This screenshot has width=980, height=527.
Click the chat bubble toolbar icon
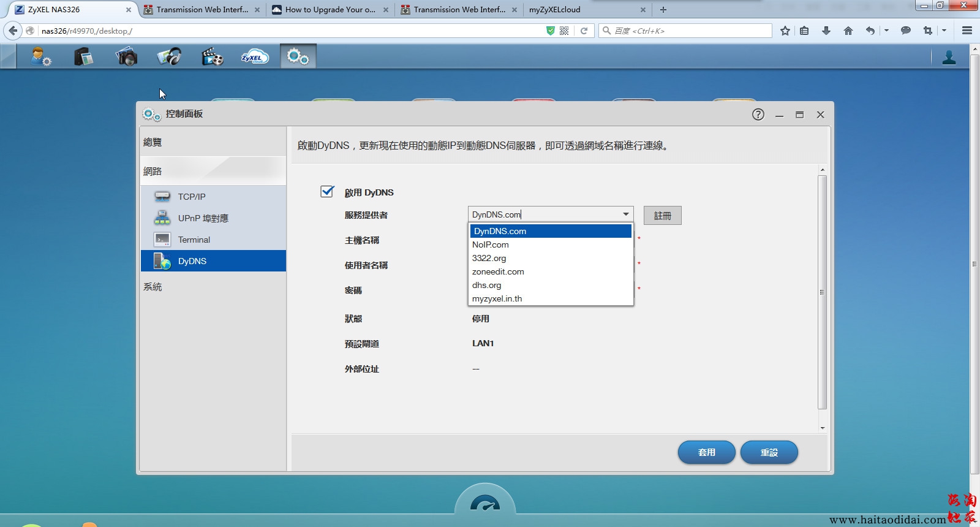(x=906, y=31)
